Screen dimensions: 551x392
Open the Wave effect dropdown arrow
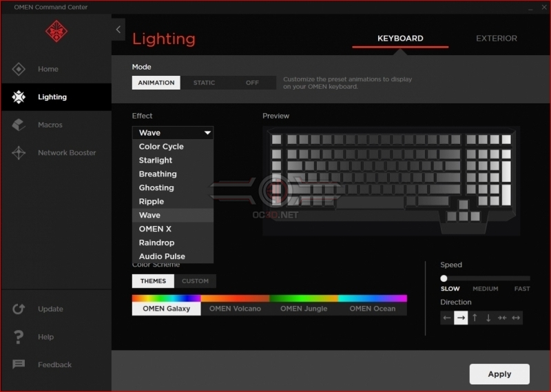[x=207, y=133]
